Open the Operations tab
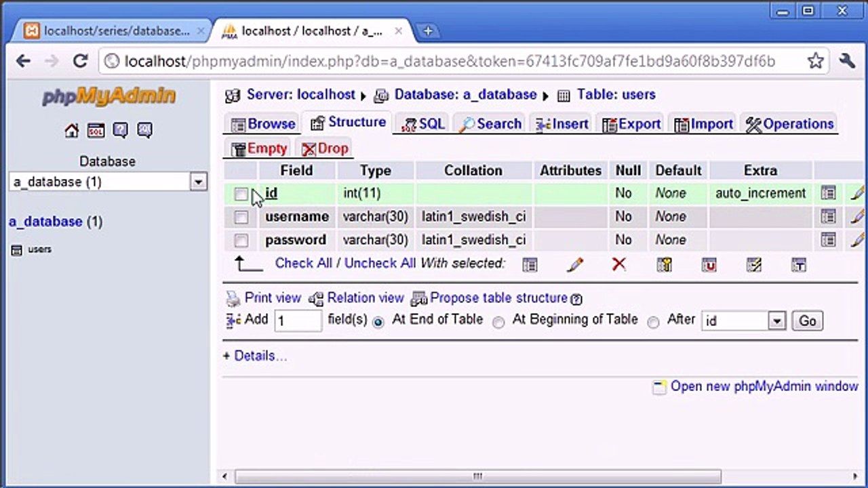This screenshot has width=868, height=488. coord(789,124)
